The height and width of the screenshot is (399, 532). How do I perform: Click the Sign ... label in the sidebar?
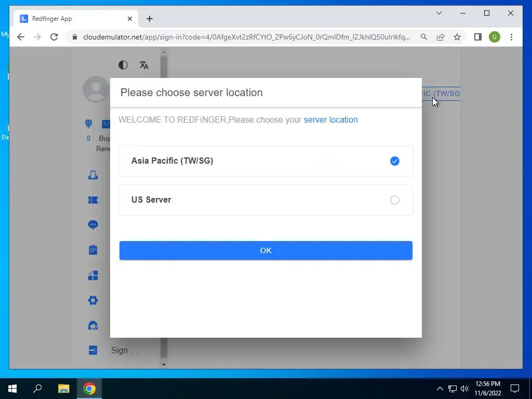(125, 351)
